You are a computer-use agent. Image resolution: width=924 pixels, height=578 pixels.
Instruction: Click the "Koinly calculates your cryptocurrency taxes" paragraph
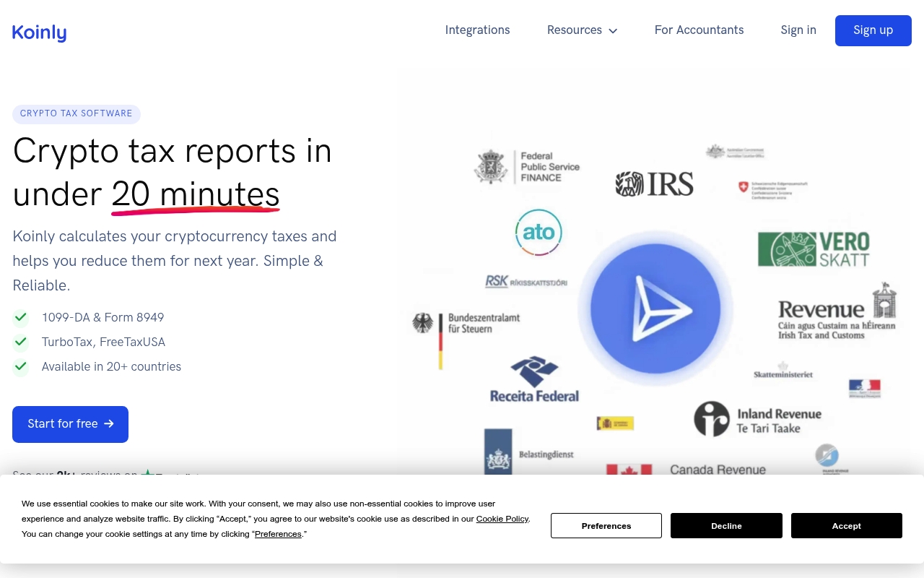tap(175, 261)
